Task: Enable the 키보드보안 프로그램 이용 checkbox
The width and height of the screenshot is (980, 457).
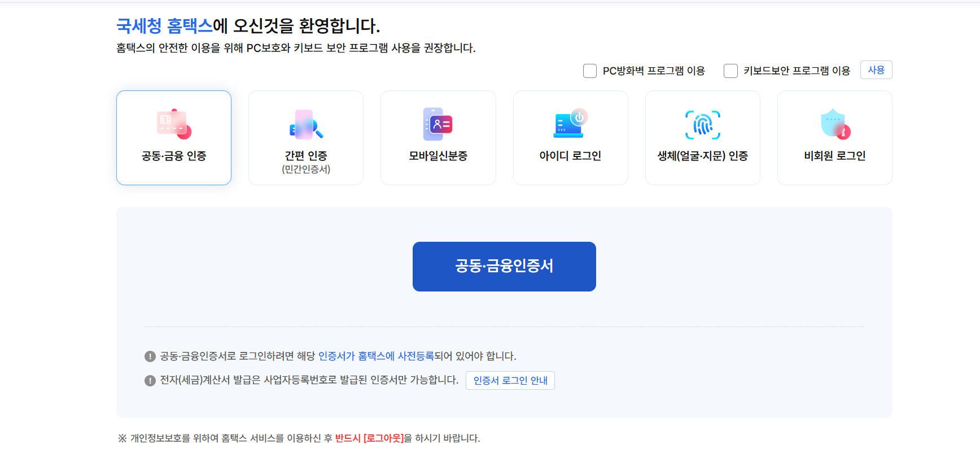Action: coord(730,71)
